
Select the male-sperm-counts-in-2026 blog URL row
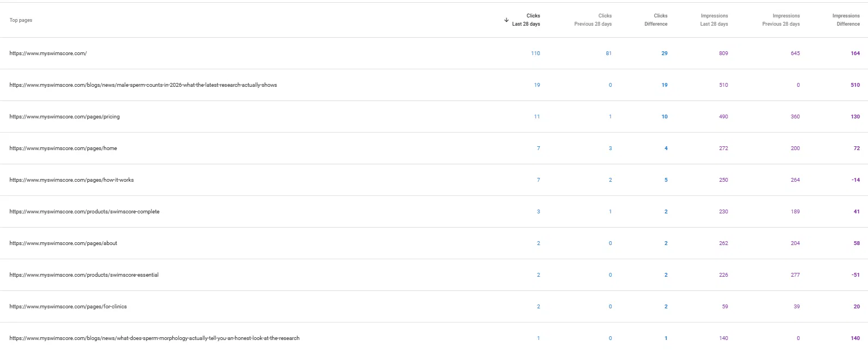pos(434,85)
